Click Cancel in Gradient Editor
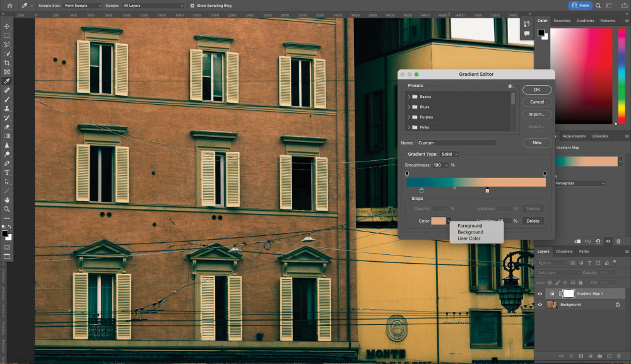This screenshot has width=631, height=364. pyautogui.click(x=537, y=102)
